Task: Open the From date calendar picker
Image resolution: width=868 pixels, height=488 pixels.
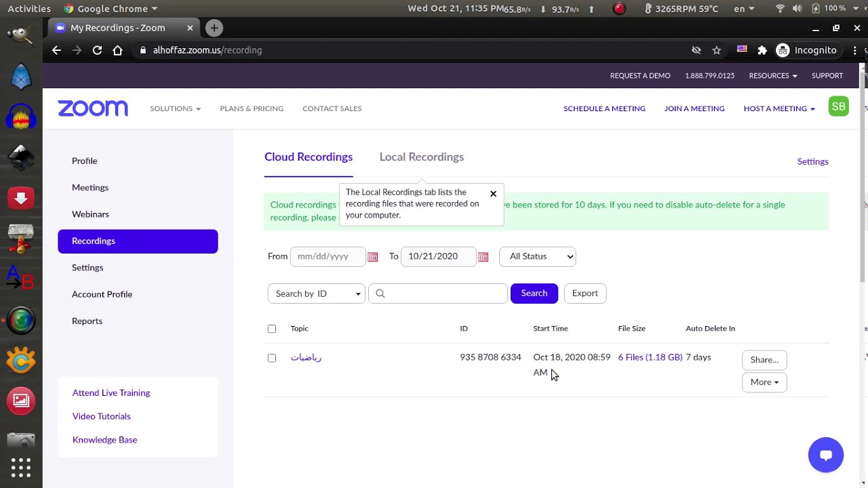Action: coord(372,257)
